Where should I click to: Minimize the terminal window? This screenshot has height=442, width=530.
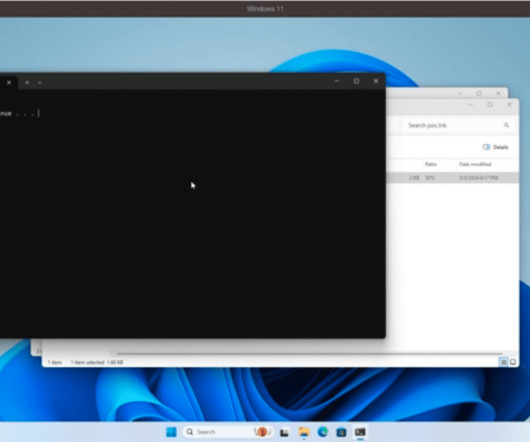click(x=337, y=81)
